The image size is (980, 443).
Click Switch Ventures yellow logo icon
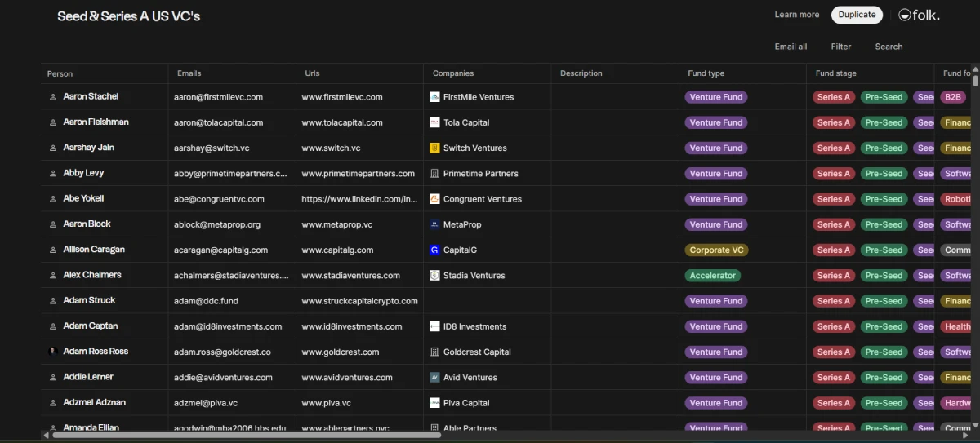coord(434,148)
